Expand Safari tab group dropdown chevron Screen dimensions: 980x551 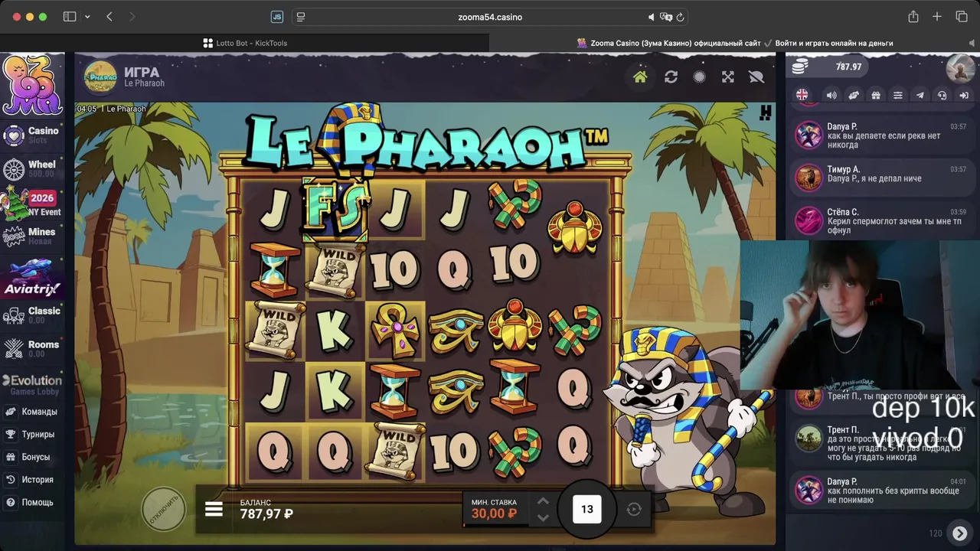coord(87,17)
